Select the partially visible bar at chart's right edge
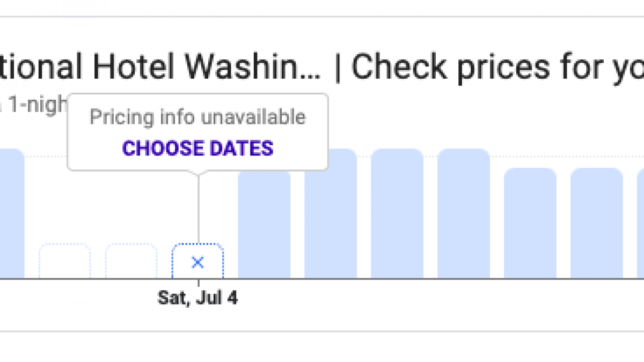The height and width of the screenshot is (362, 644). tap(641, 224)
